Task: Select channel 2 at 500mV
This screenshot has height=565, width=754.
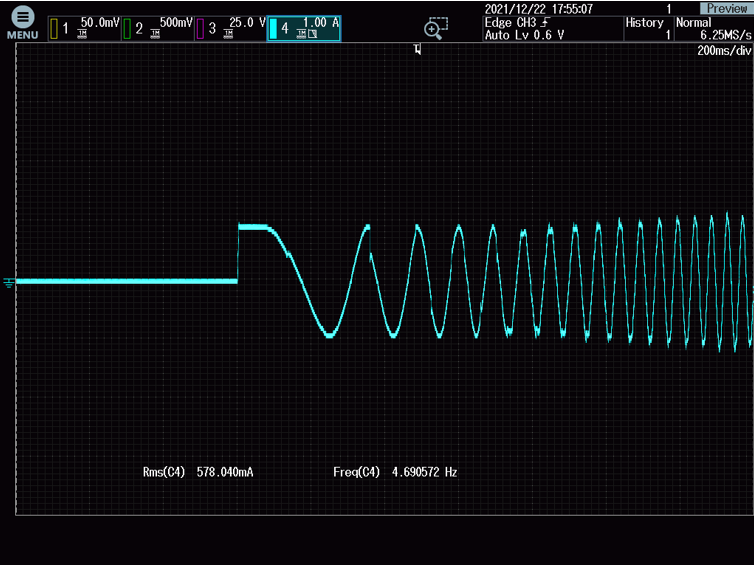Action: tap(158, 28)
